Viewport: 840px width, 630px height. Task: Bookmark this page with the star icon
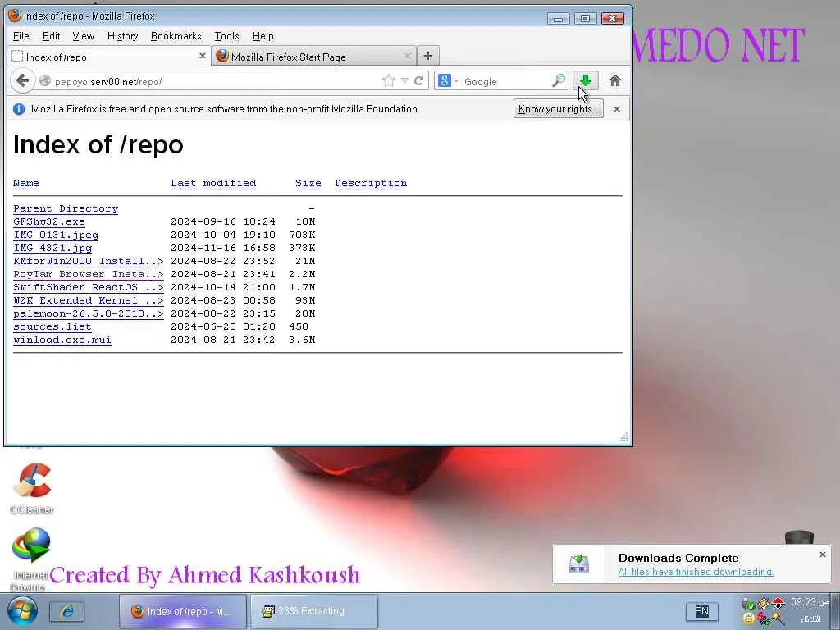tap(388, 81)
